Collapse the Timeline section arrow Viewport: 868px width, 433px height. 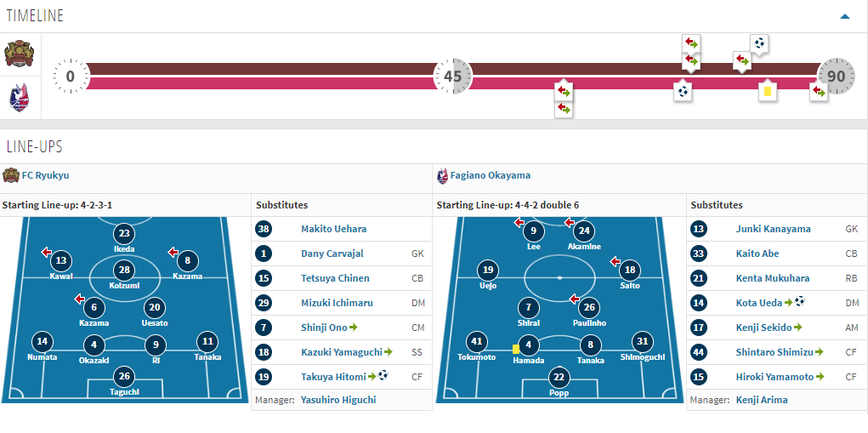[x=844, y=16]
